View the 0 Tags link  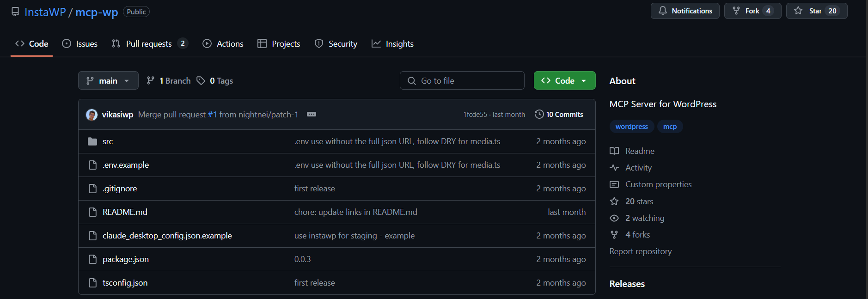pos(214,81)
